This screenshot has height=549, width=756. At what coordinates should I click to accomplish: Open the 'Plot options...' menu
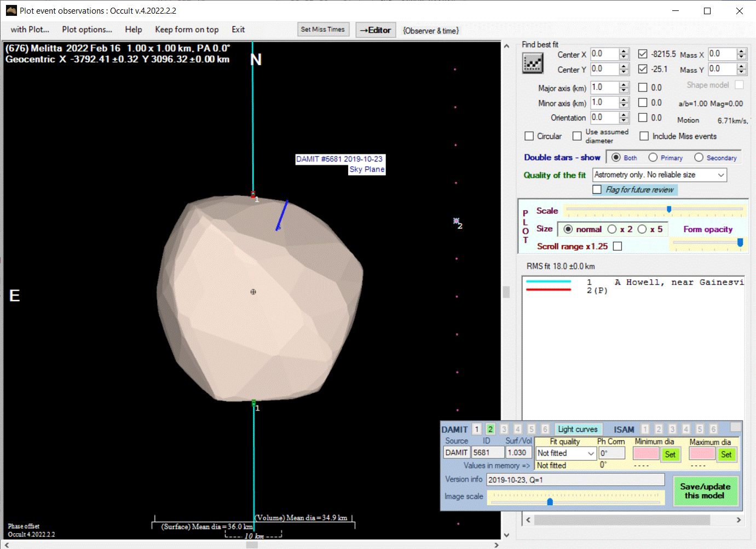(x=87, y=30)
